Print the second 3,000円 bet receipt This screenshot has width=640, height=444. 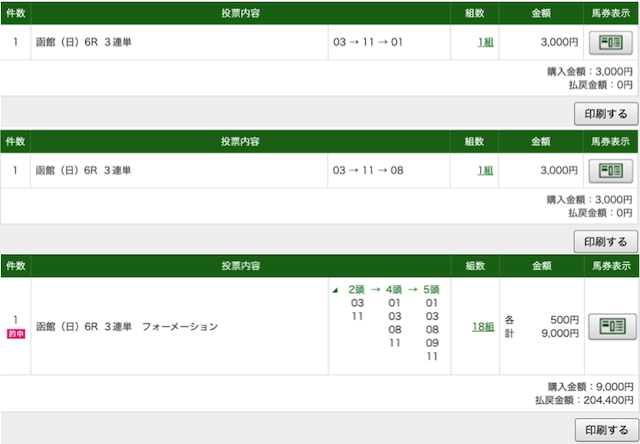coord(606,242)
